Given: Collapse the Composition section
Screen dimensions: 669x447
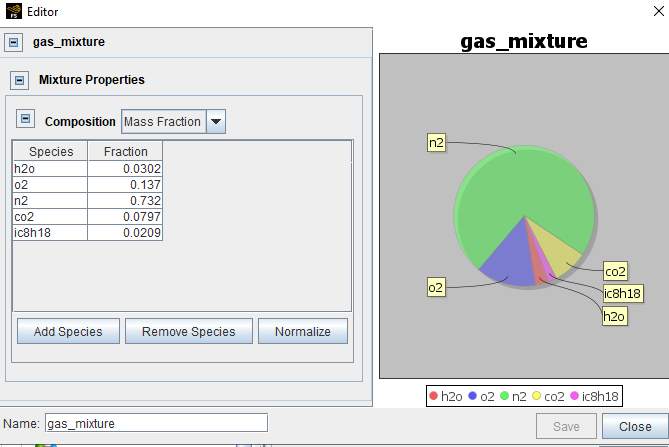Looking at the screenshot, I should (26, 119).
